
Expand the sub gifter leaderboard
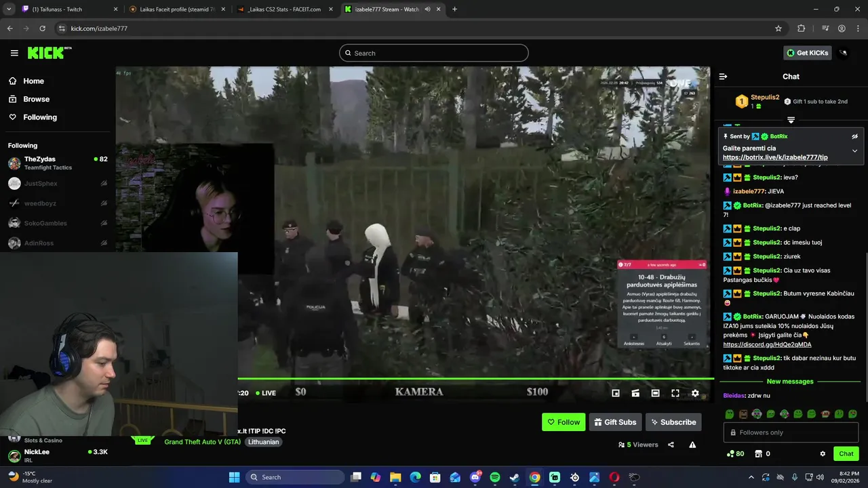[791, 120]
